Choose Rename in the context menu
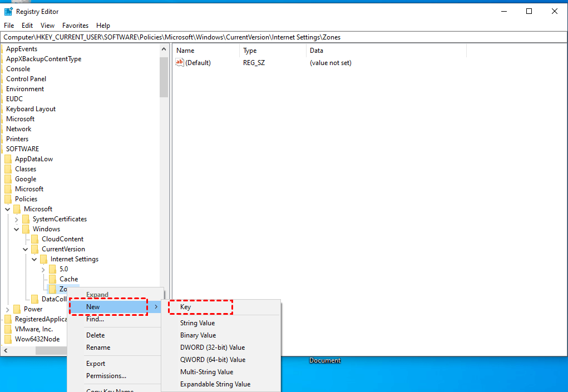The image size is (568, 392). point(115,348)
